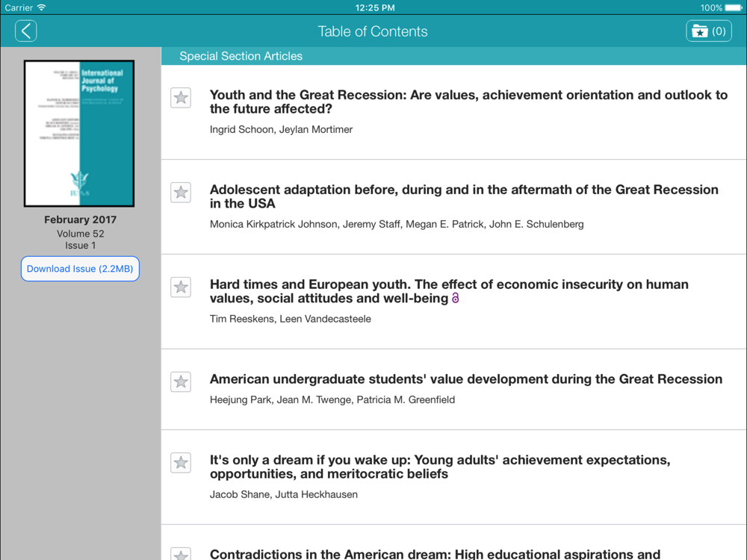This screenshot has width=747, height=560.
Task: Select authors Jacob Shane, Jutta Heckhausen
Action: [283, 495]
